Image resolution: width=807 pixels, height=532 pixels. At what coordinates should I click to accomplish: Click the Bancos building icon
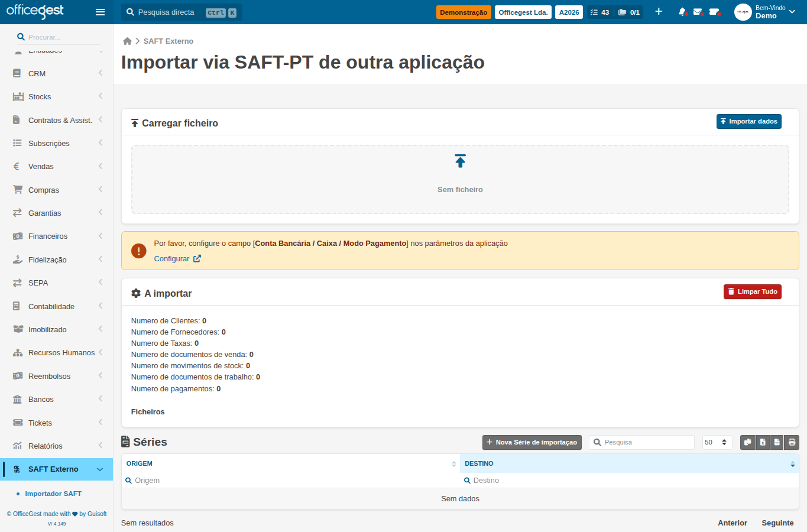tap(17, 399)
